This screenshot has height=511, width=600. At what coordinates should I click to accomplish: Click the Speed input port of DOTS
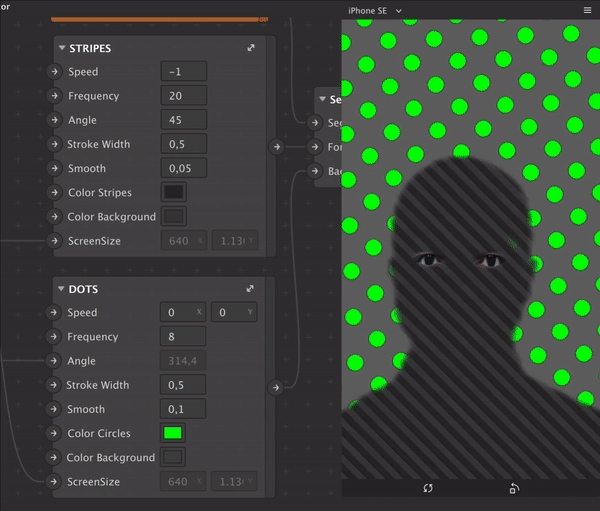[x=54, y=312]
